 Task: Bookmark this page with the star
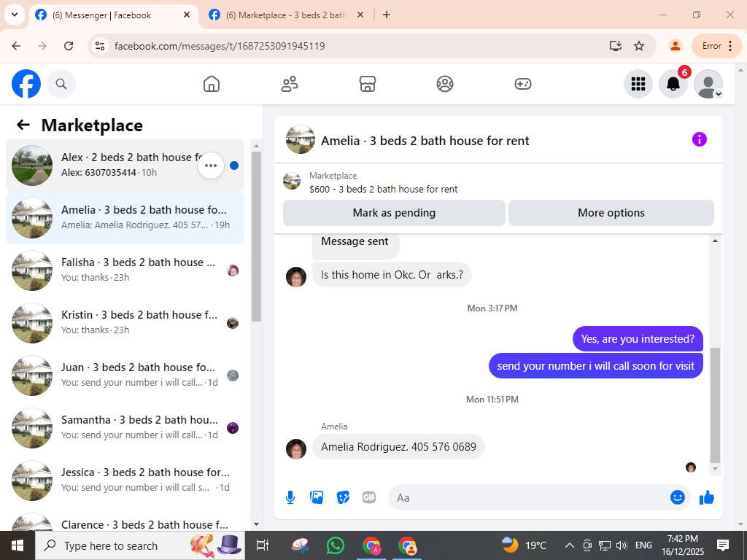(639, 46)
